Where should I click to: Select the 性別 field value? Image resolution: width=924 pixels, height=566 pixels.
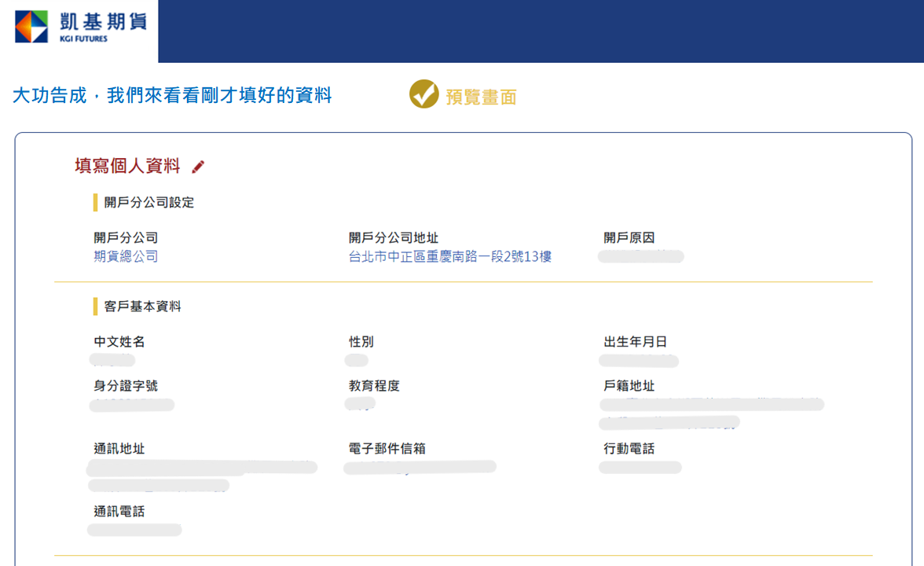click(356, 360)
